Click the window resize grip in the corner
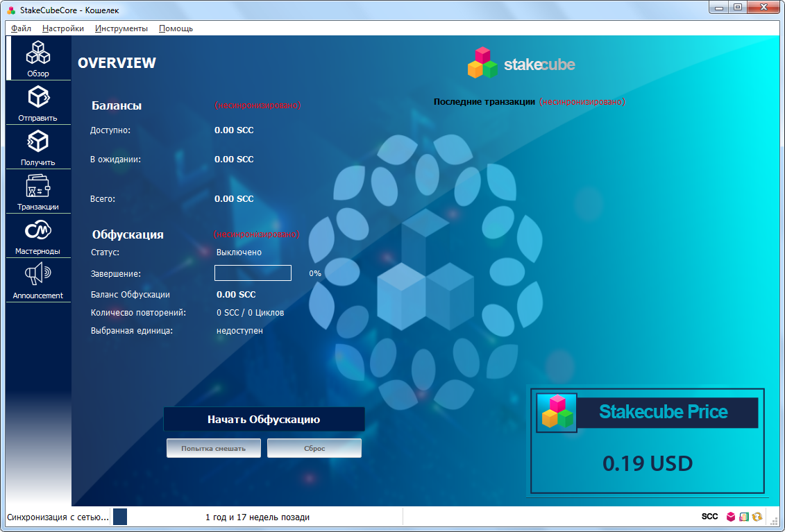The height and width of the screenshot is (532, 785). pyautogui.click(x=773, y=521)
